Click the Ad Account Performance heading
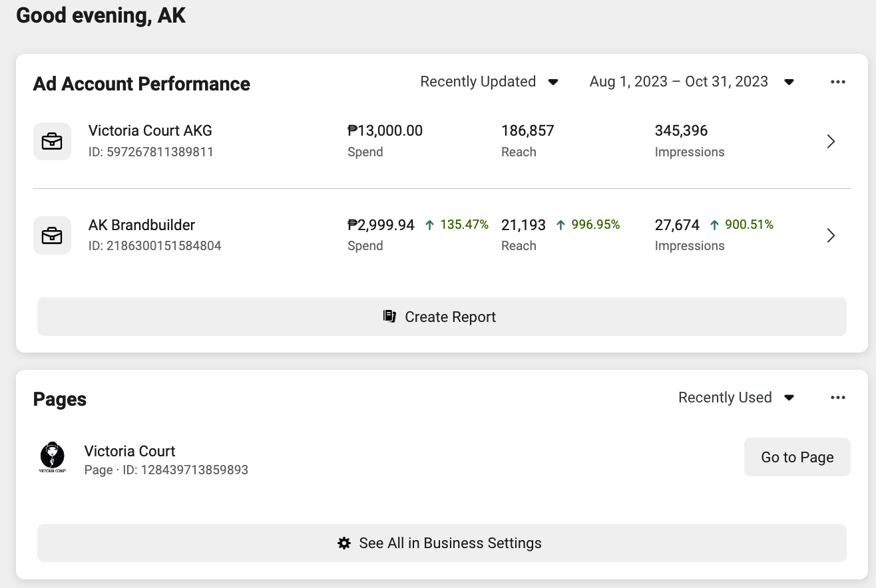The image size is (876, 588). click(142, 84)
